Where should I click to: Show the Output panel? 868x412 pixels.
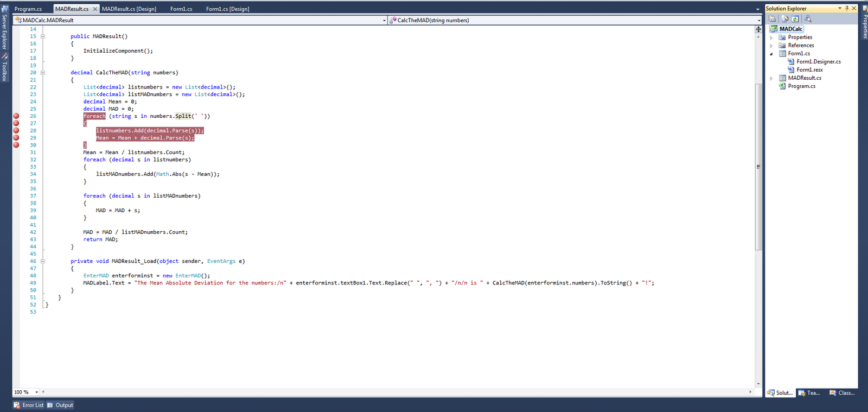[x=60, y=405]
